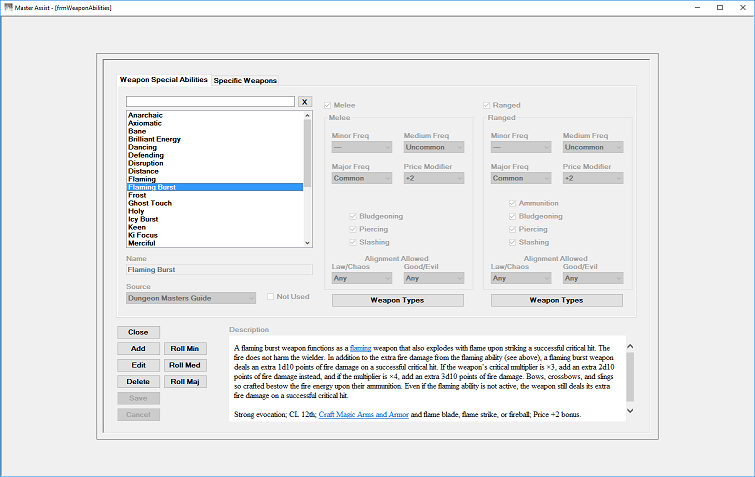The image size is (755, 477).
Task: Toggle the Melee checkbox
Action: tap(327, 105)
